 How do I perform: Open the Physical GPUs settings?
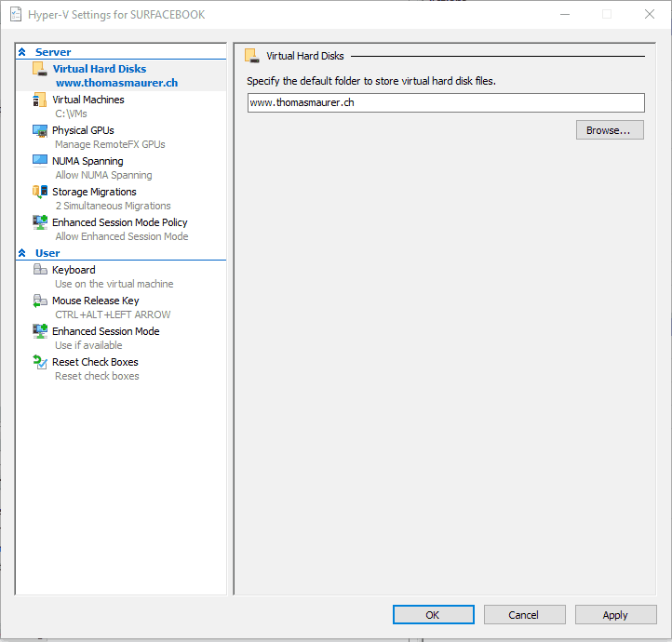[83, 130]
